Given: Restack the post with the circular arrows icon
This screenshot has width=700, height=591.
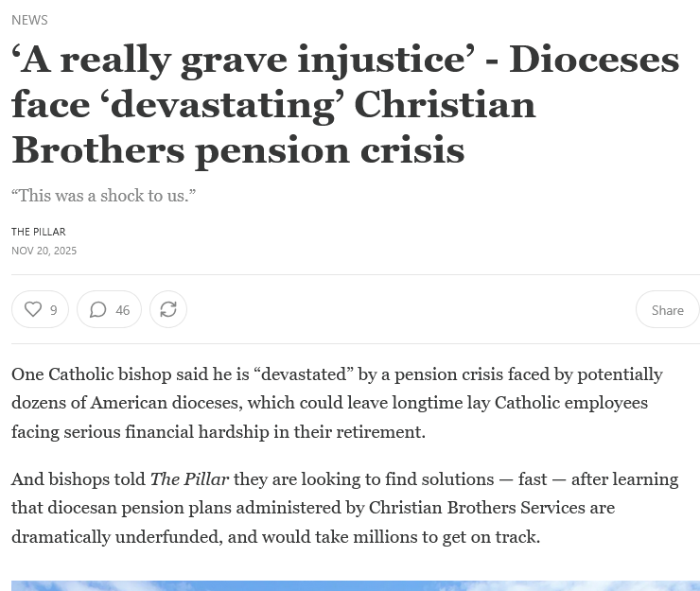Looking at the screenshot, I should click(168, 309).
